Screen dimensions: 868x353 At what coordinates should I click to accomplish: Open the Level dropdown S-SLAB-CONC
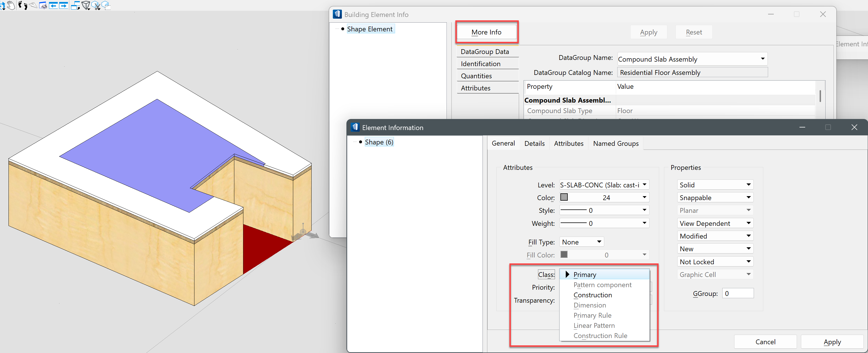[x=603, y=185]
